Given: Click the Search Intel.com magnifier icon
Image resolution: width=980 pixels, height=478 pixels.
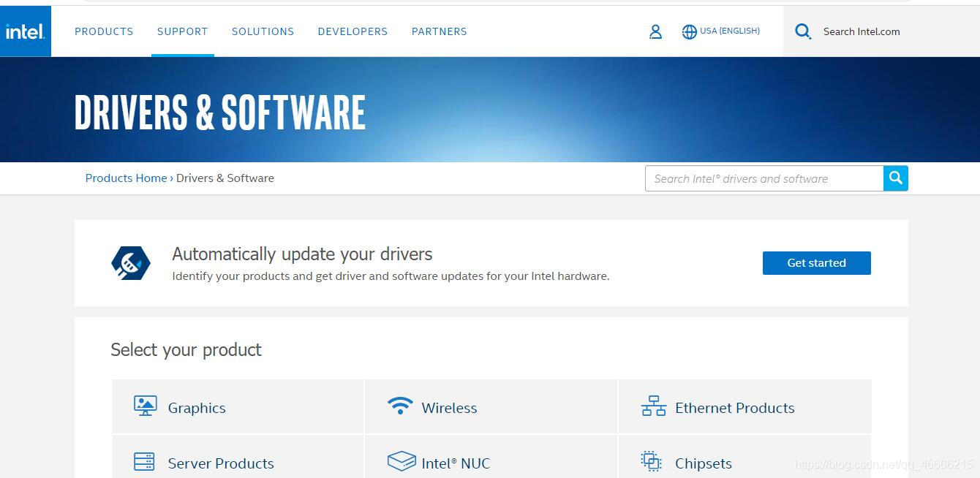Looking at the screenshot, I should [803, 31].
